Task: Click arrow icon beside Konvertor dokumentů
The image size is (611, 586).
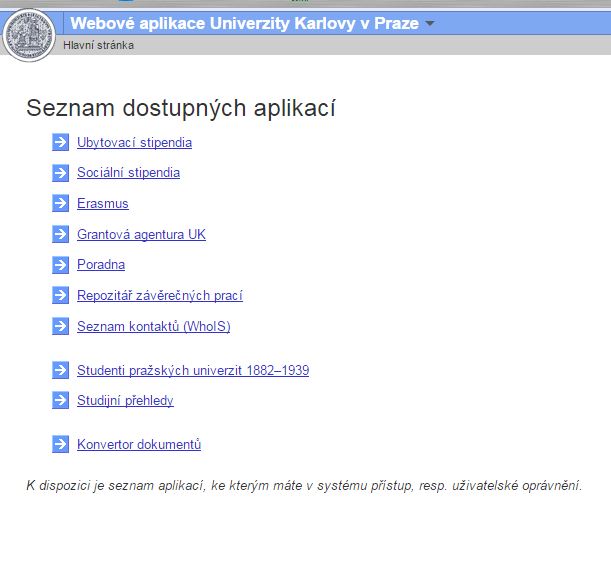Action: pos(60,445)
